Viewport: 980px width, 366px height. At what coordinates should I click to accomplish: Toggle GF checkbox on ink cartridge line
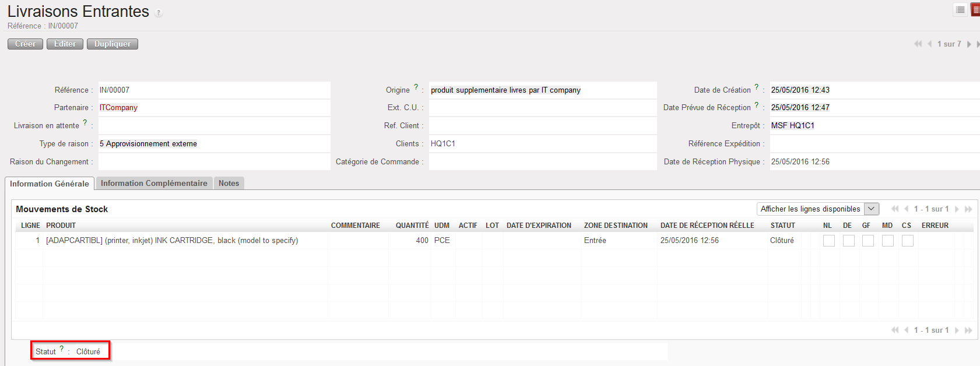click(x=868, y=241)
